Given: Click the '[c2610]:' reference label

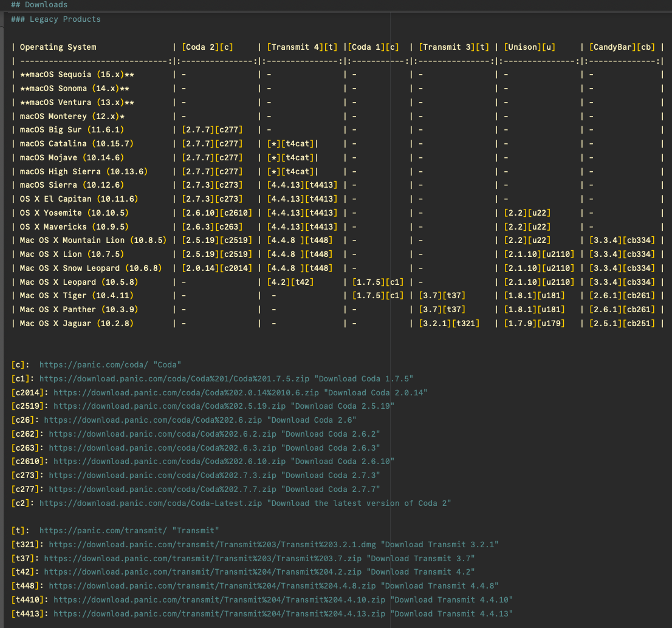Looking at the screenshot, I should coord(30,462).
